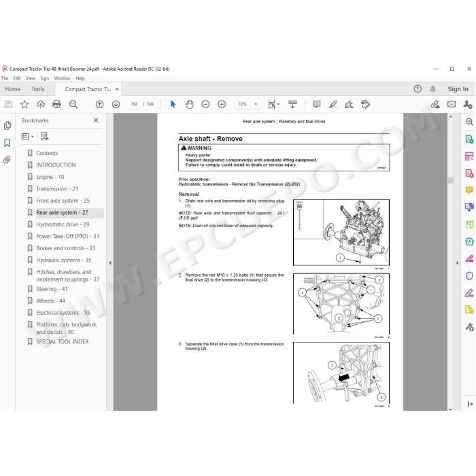476x476 pixels.
Task: Choose the Selection arrow tool
Action: pos(173,105)
